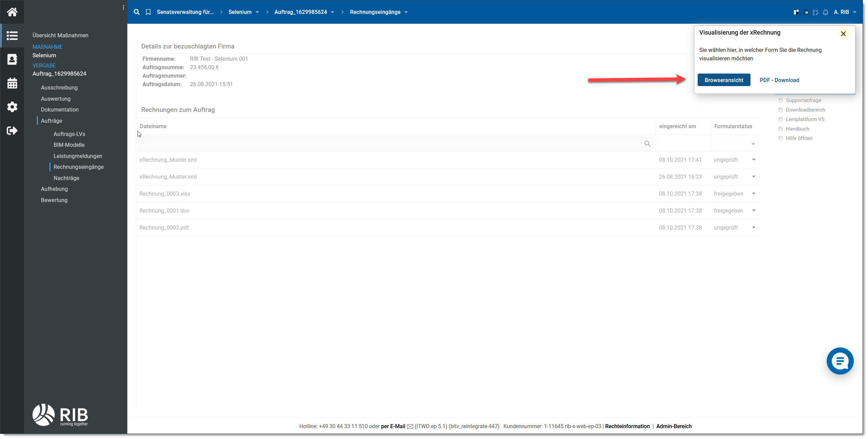Select Dokumentation in sidebar
Image resolution: width=868 pixels, height=439 pixels.
point(60,109)
